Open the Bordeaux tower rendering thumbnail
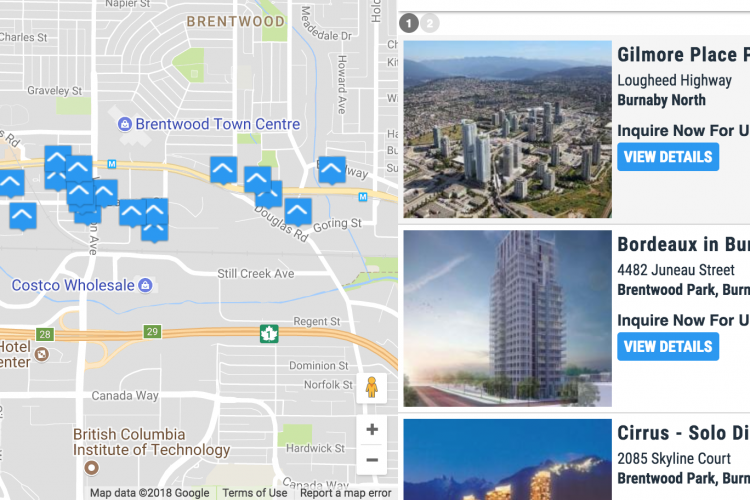This screenshot has width=750, height=500. (507, 319)
